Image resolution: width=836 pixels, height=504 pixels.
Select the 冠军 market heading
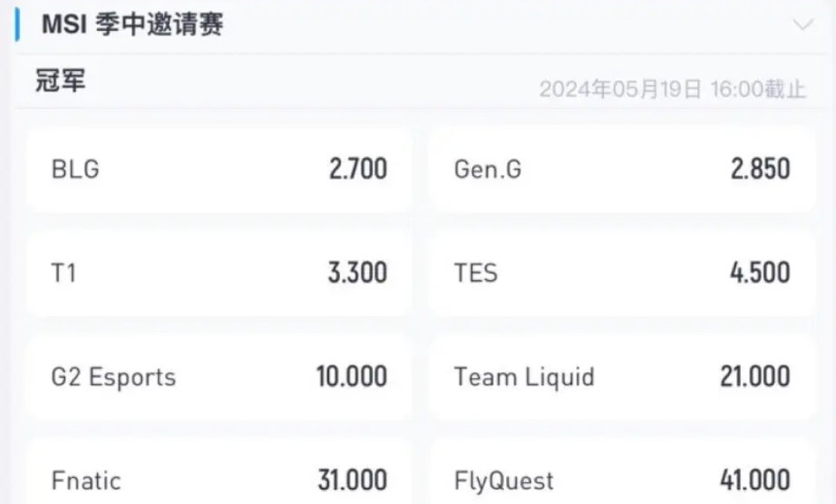[x=61, y=82]
